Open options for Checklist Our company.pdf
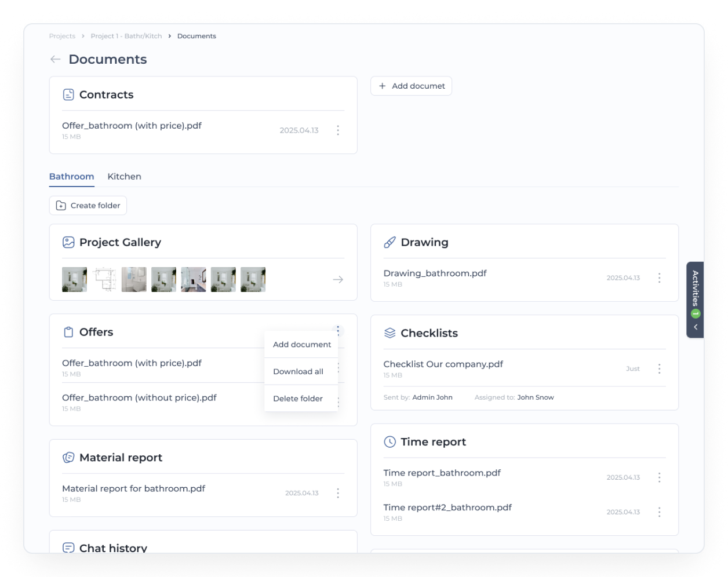The height and width of the screenshot is (577, 728). click(x=659, y=369)
